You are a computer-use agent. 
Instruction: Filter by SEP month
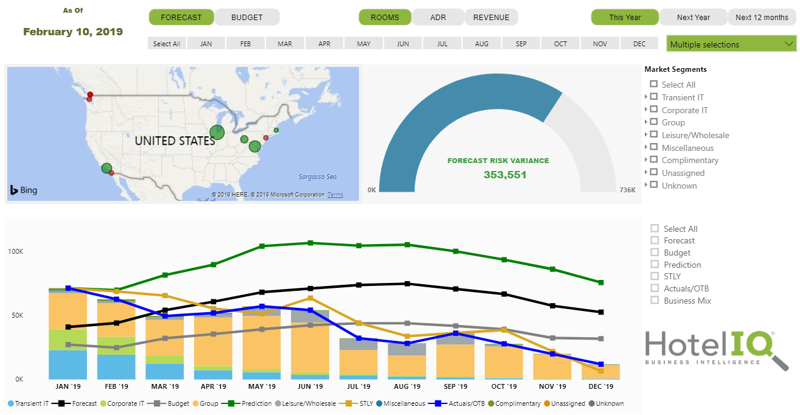pos(521,44)
